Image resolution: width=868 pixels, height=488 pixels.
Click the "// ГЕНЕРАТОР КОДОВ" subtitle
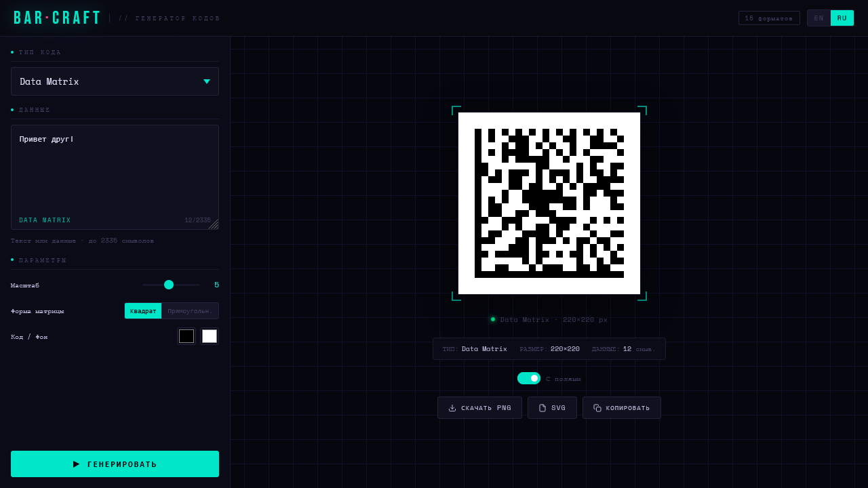pyautogui.click(x=170, y=18)
